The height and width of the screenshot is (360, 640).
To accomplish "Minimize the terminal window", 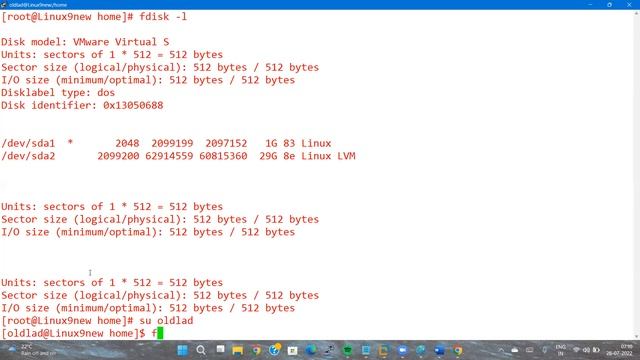I will pos(590,4).
